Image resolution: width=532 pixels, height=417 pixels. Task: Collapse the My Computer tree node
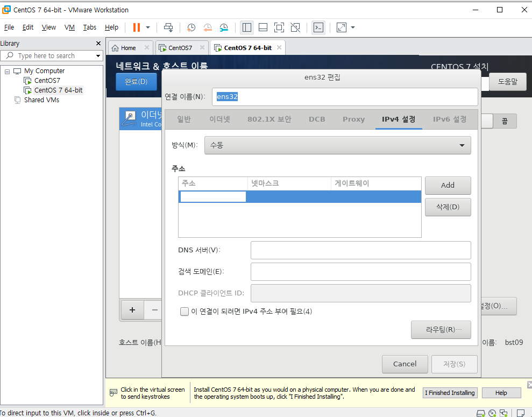pos(7,71)
